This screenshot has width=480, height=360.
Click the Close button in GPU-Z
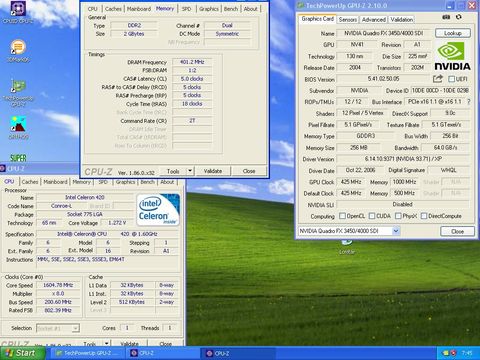(457, 231)
